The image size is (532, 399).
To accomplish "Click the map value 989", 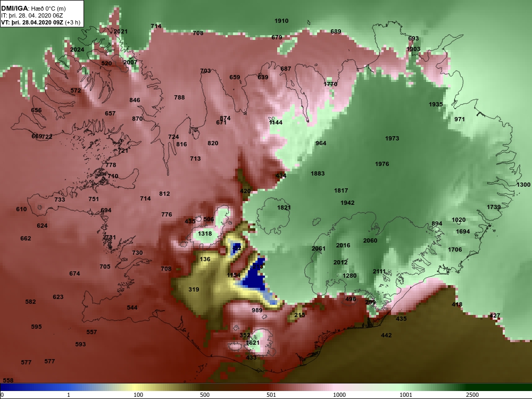I will click(x=257, y=311).
